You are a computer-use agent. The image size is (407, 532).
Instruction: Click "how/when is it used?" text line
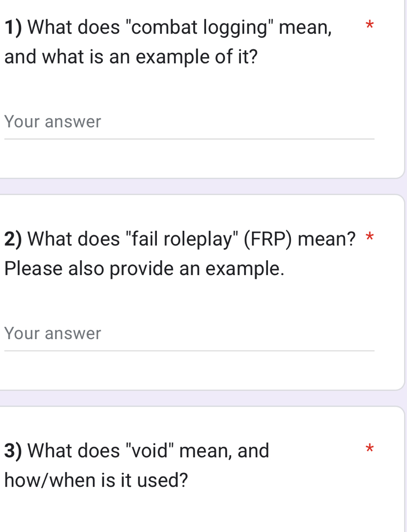[x=96, y=479]
